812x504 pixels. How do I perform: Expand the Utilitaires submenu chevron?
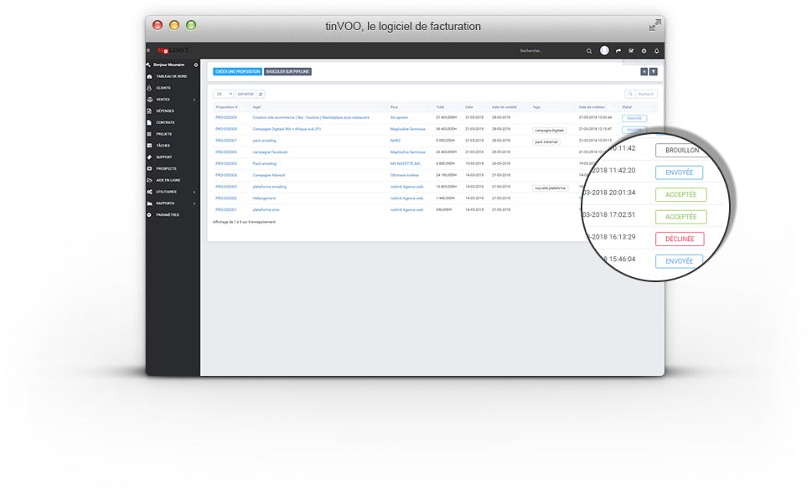pos(194,192)
